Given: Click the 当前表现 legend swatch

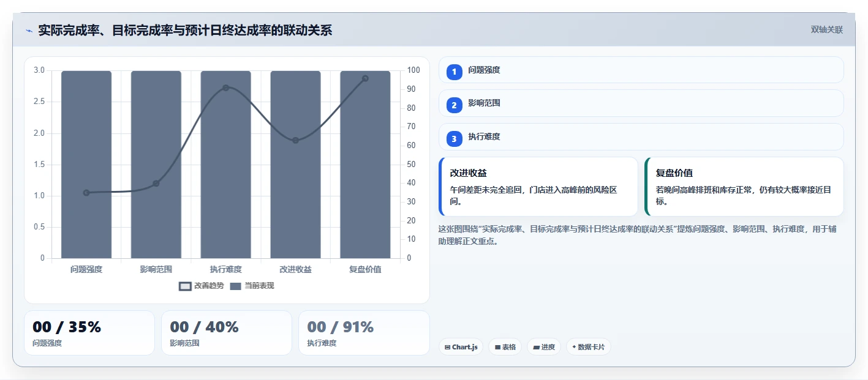Looking at the screenshot, I should coord(236,286).
